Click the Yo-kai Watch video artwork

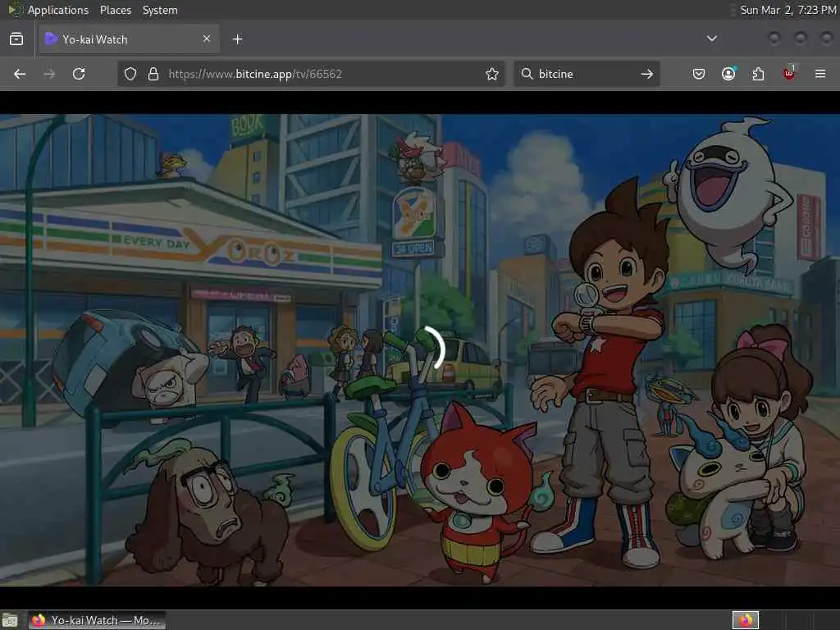[x=420, y=349]
